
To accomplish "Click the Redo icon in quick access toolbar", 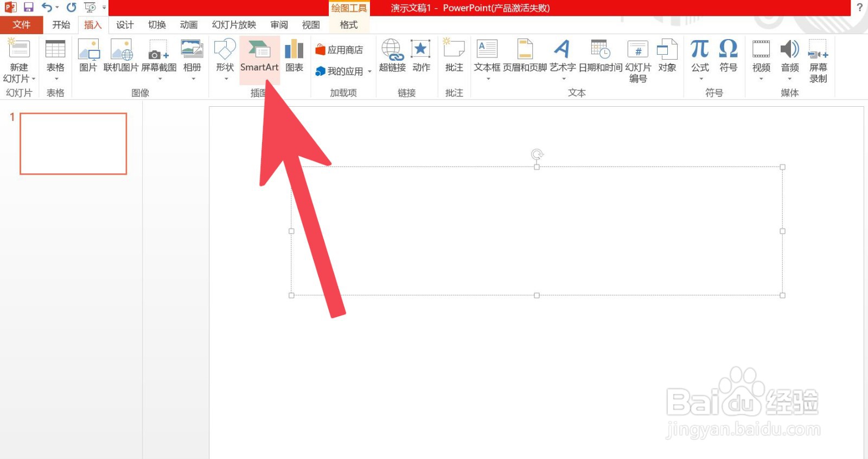I will (71, 8).
